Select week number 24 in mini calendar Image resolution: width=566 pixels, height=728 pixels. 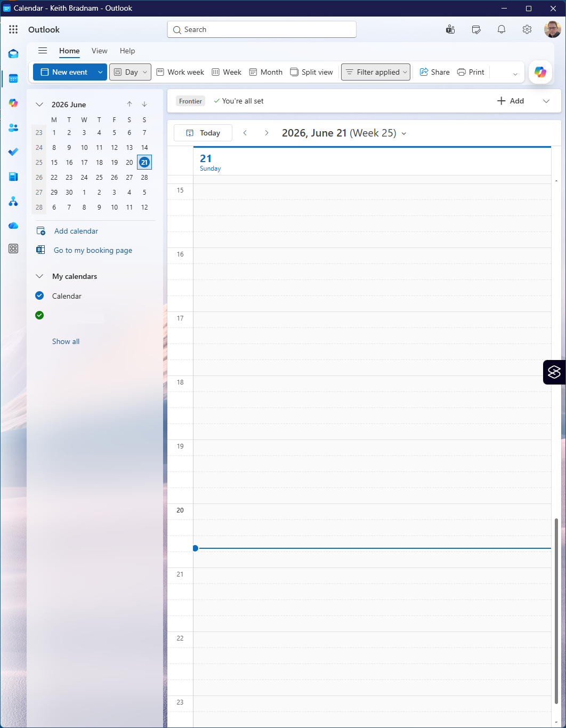pyautogui.click(x=39, y=147)
